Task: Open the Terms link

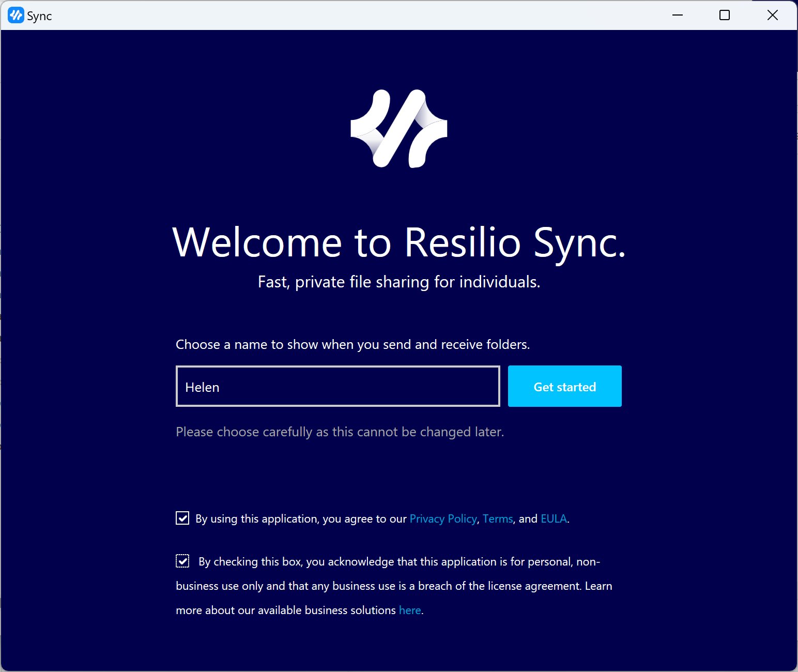Action: pos(498,518)
